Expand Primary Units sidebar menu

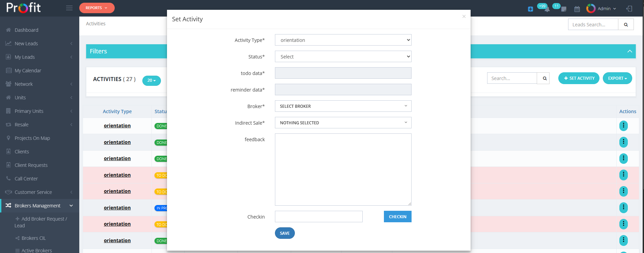pos(39,111)
